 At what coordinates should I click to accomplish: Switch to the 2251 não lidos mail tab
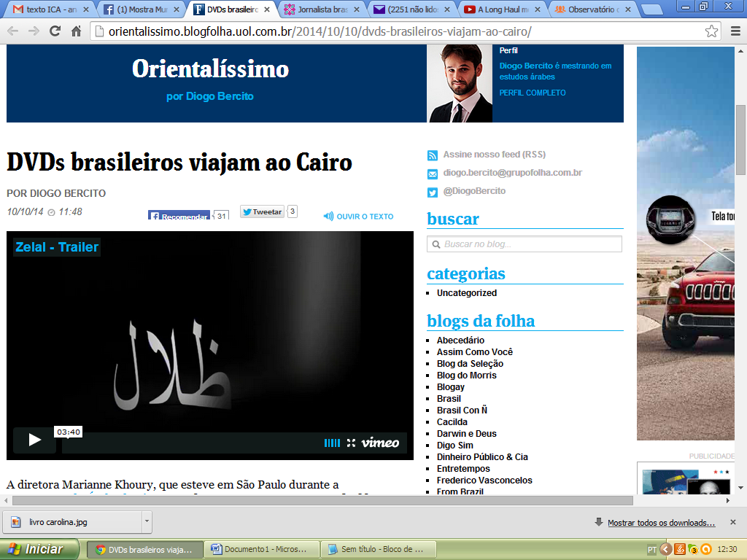[x=413, y=9]
